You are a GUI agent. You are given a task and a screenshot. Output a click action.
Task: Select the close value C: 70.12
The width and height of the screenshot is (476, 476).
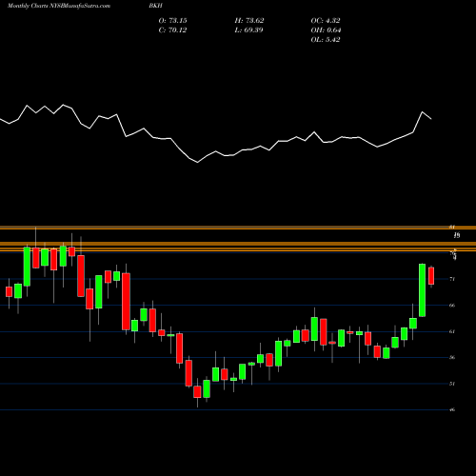point(172,30)
